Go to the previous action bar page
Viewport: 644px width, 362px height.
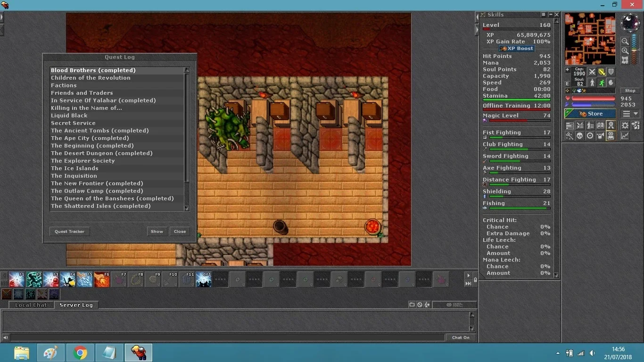click(5, 276)
